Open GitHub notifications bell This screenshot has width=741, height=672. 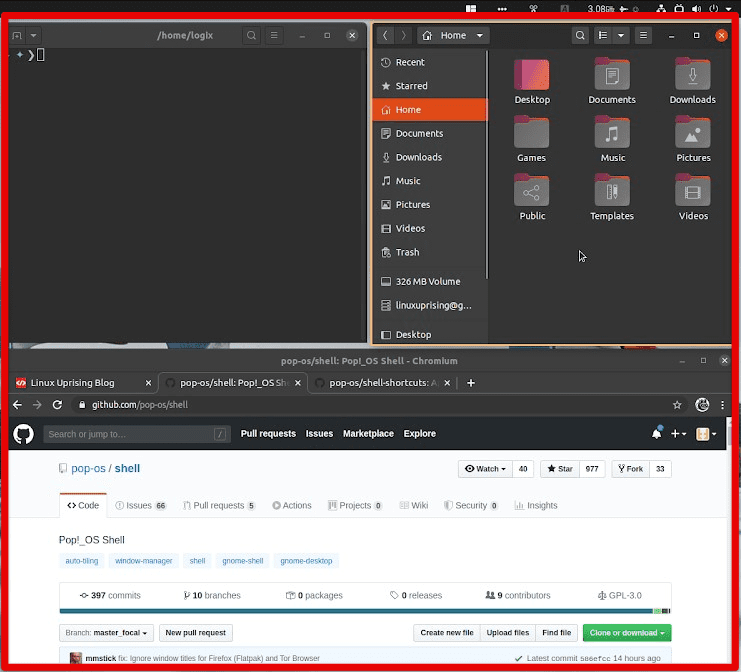pos(657,434)
